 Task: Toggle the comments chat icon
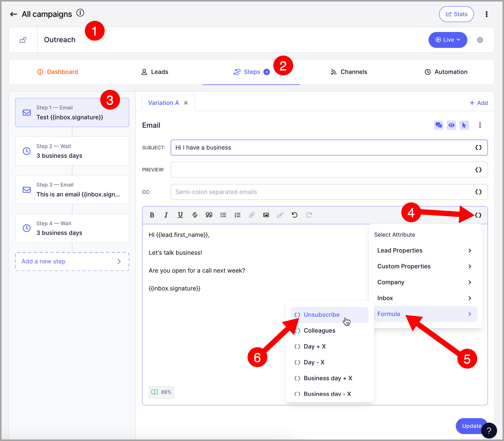(x=439, y=125)
